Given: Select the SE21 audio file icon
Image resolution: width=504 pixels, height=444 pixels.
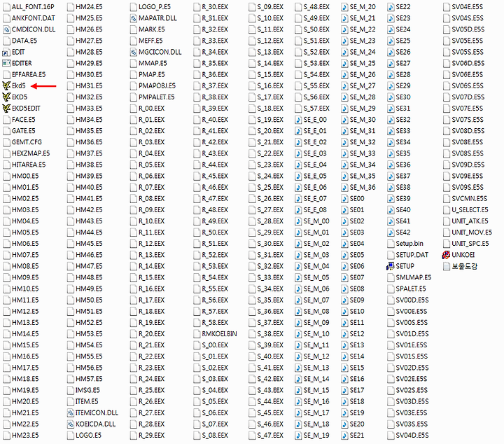Looking at the screenshot, I should coord(344,436).
